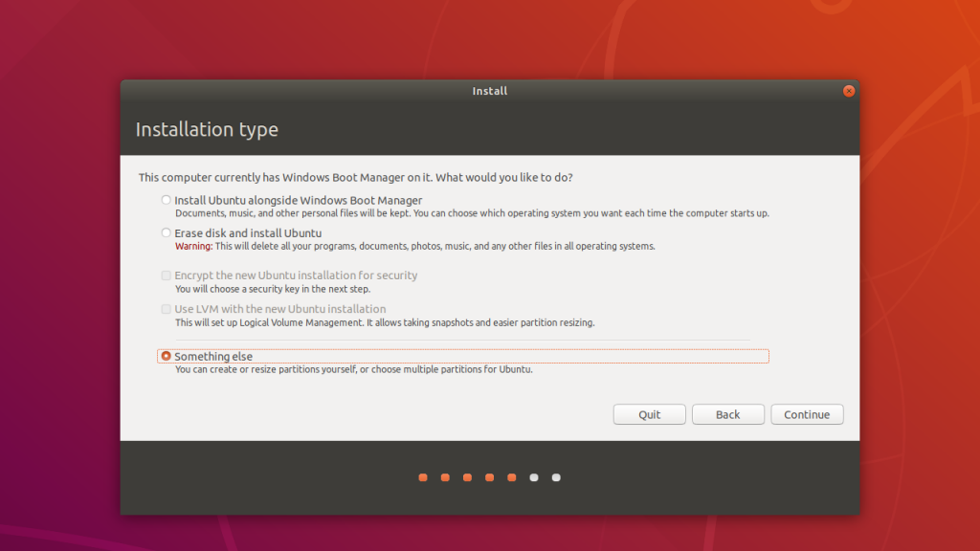Click the Quit button
Screen dimensions: 980x551
pos(650,414)
